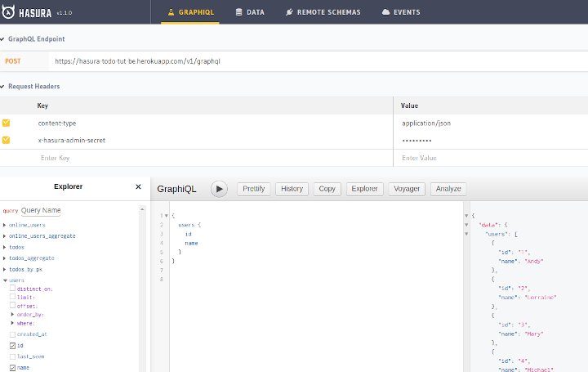Check the last_seen field checkbox
The height and width of the screenshot is (372, 588).
[x=12, y=356]
